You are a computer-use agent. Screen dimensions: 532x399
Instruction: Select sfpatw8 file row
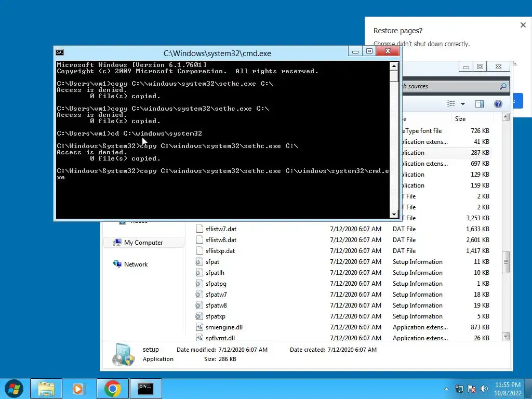[343, 305]
